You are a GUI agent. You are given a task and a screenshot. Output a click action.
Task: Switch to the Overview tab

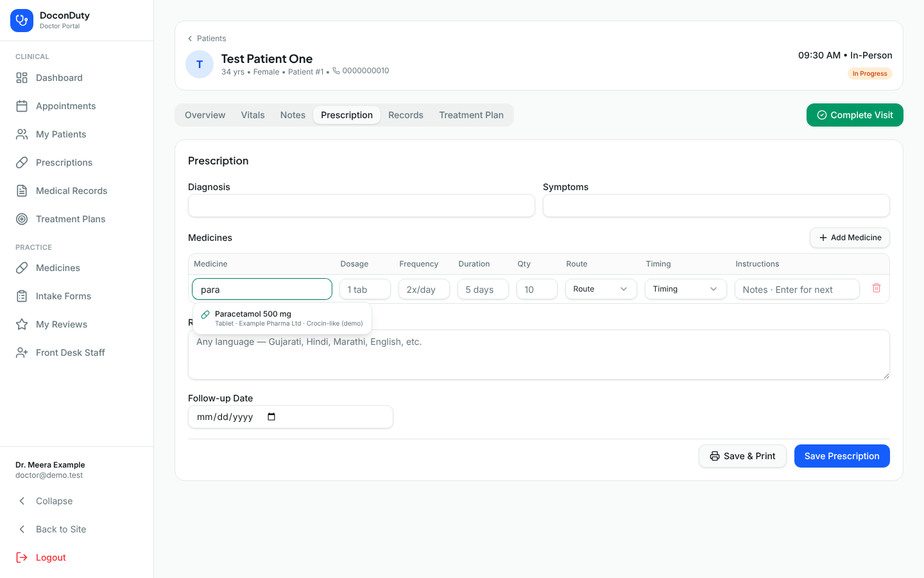pyautogui.click(x=205, y=115)
